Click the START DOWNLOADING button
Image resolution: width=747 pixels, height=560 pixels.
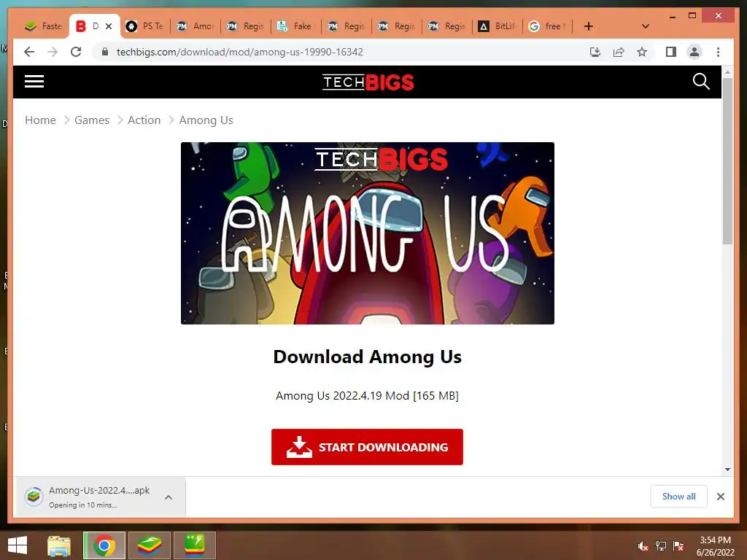[368, 447]
